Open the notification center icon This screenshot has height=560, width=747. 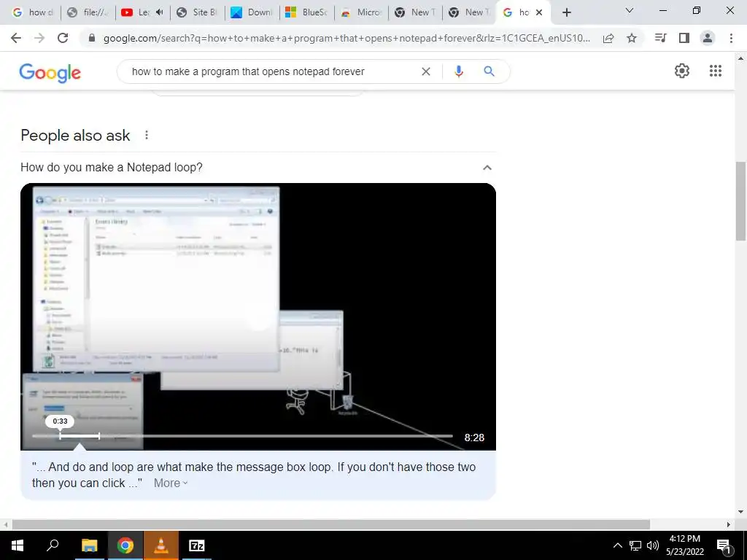[x=724, y=545]
